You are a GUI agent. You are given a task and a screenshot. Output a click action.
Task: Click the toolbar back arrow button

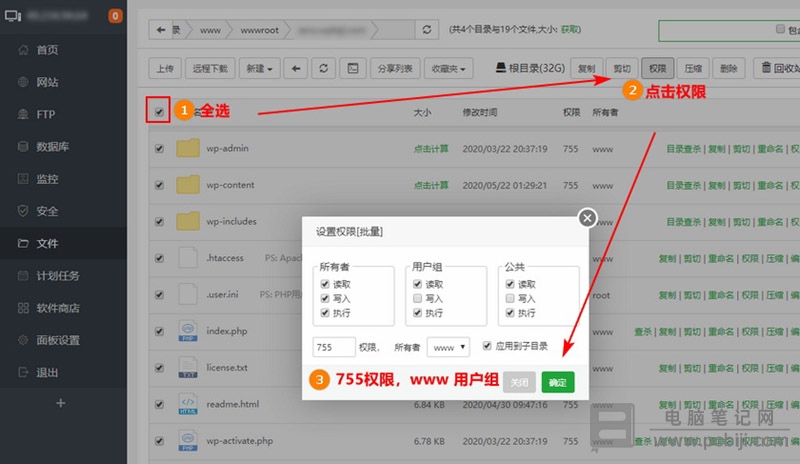pyautogui.click(x=296, y=68)
